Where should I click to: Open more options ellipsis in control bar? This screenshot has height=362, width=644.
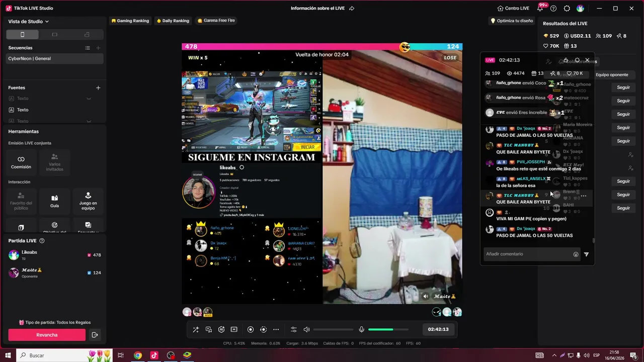(276, 329)
